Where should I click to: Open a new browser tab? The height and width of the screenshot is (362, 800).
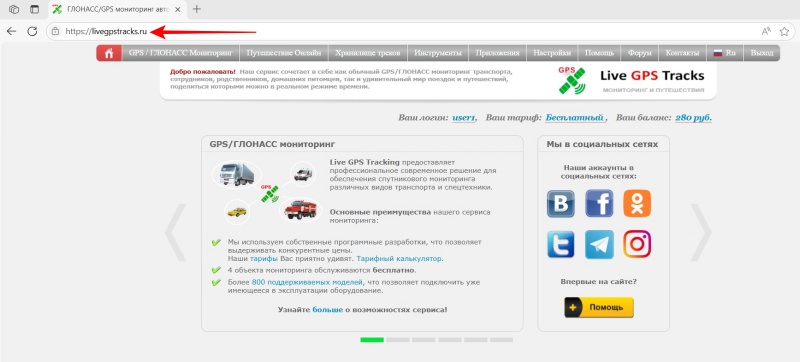(196, 9)
